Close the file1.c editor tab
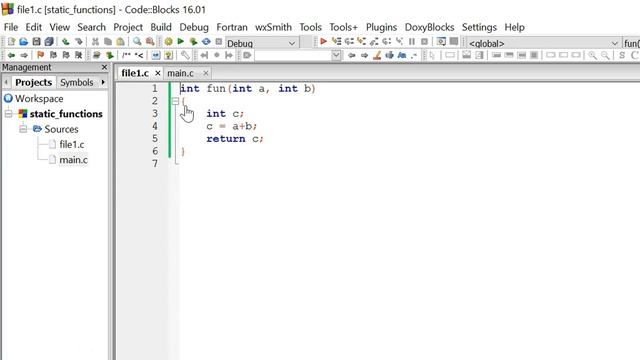 point(158,73)
